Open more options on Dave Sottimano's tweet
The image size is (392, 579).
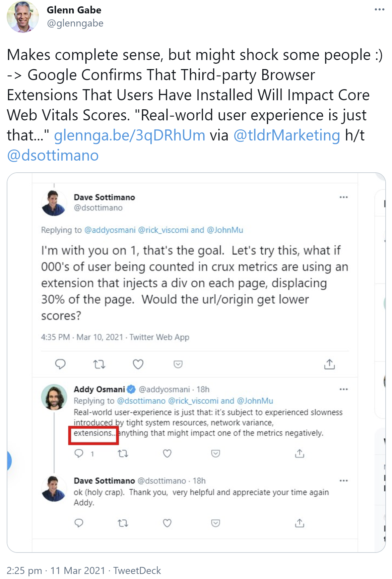coord(344,198)
